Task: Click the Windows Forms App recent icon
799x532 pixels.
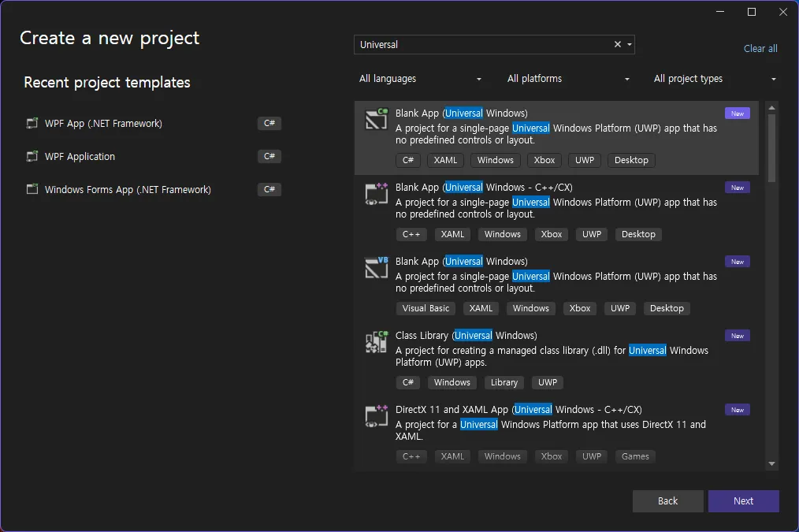Action: click(32, 190)
